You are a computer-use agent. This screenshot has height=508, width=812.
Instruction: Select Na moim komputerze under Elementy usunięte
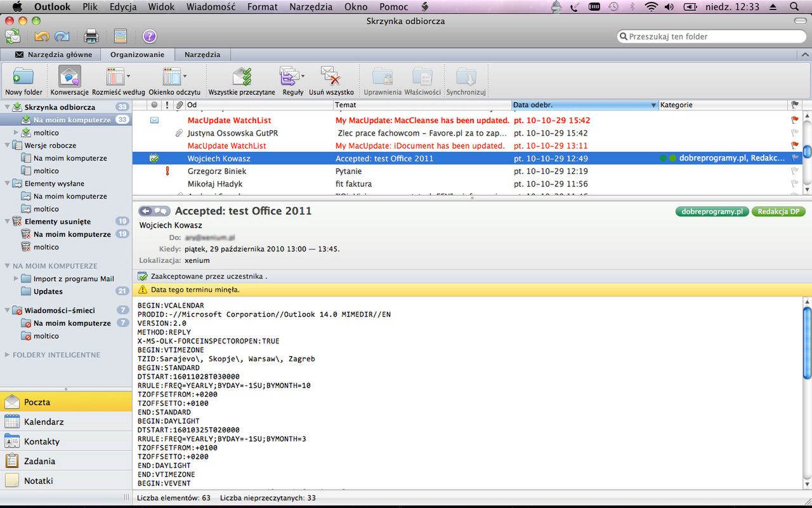point(66,234)
